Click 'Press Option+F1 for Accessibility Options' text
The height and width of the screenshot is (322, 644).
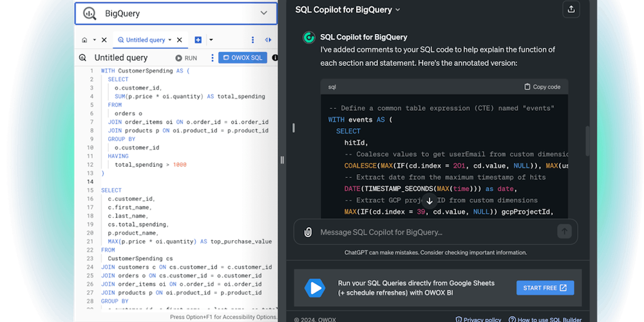[224, 317]
